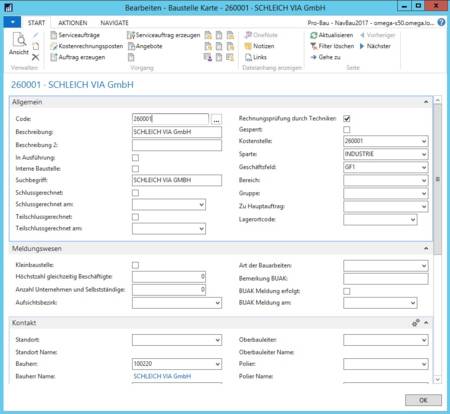Click the OK button

[x=423, y=400]
